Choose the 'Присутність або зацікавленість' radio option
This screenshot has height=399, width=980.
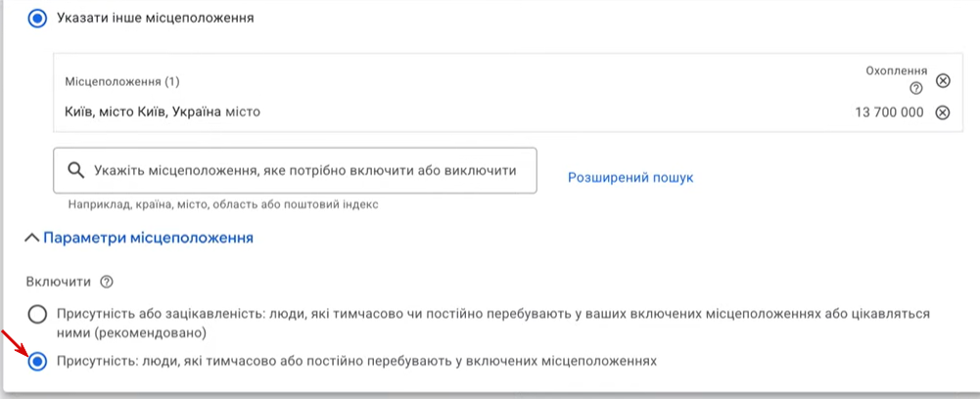(37, 315)
